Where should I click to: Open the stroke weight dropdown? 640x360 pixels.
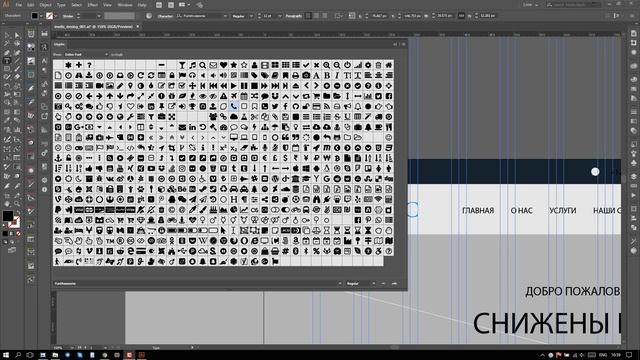click(x=99, y=16)
